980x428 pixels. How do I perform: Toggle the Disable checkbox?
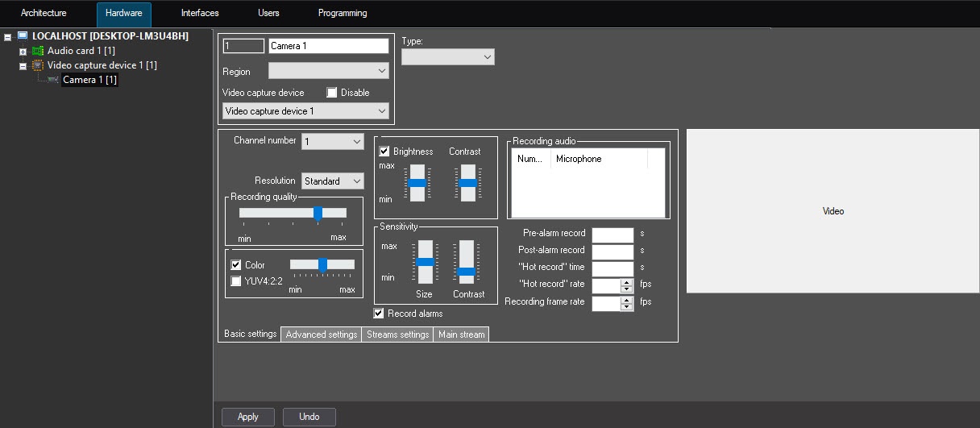[x=331, y=93]
